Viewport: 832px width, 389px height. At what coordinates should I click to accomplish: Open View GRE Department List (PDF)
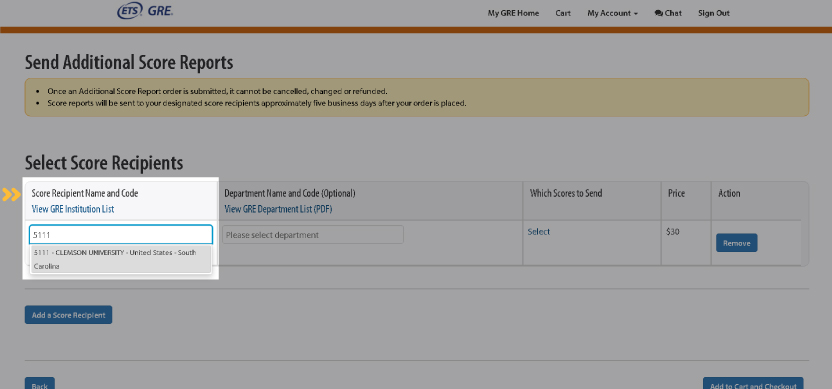278,209
